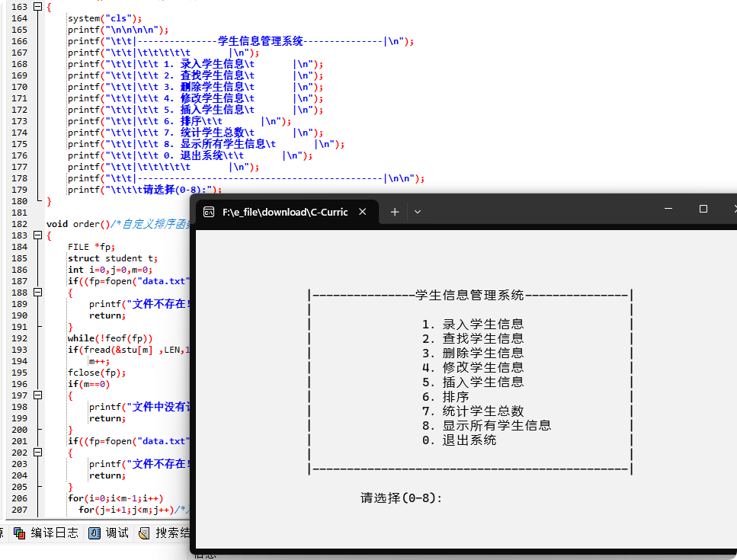Click the 'fclose(fp);' code line
737x560 pixels.
[x=97, y=373]
